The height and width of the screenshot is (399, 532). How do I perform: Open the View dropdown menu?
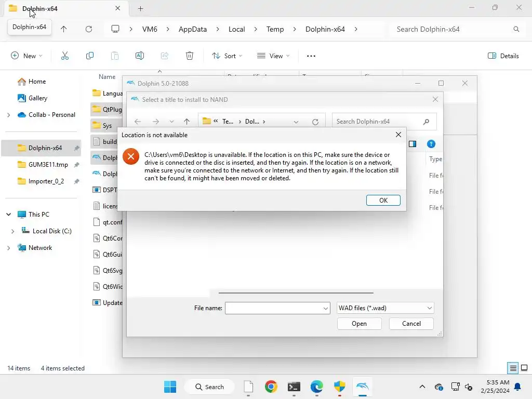tap(273, 56)
